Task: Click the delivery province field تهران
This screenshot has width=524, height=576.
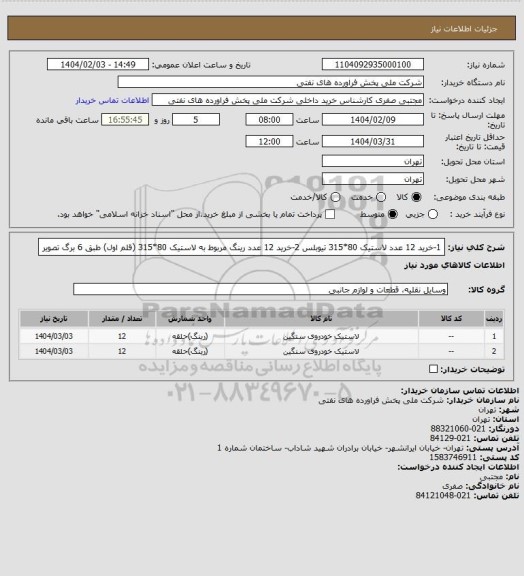Action: point(373,161)
